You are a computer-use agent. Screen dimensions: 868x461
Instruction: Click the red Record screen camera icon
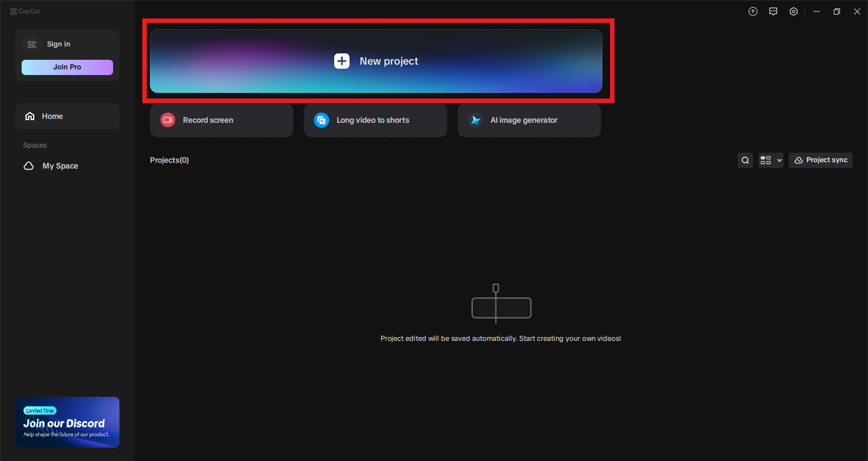click(168, 120)
